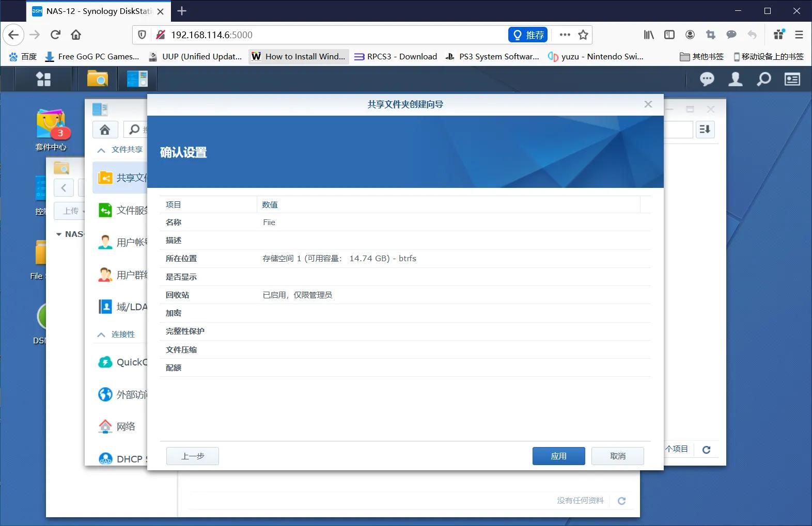This screenshot has height=526, width=812.
Task: Close the shared folder creation wizard
Action: coord(648,104)
